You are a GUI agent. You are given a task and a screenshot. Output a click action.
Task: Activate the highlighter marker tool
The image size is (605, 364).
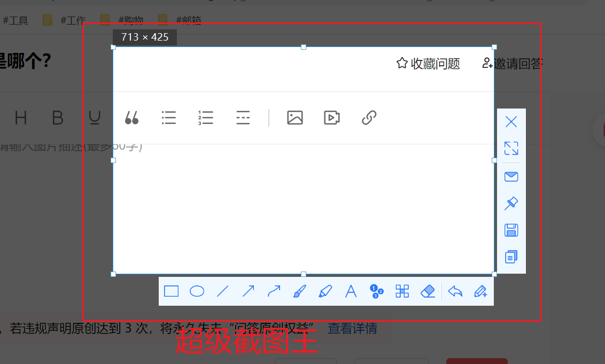click(325, 291)
